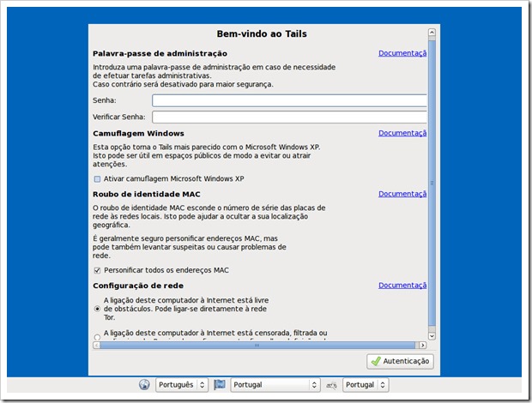Click the flag region icon in bottom bar
The image size is (532, 403).
(x=220, y=385)
